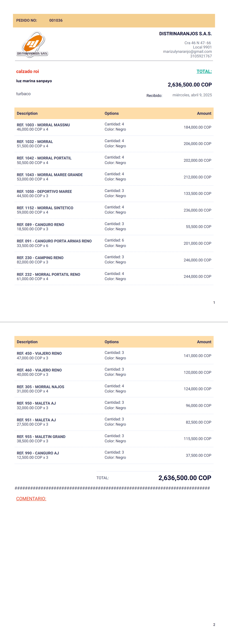Click REF. 091 - CANGURO PORTA ARMAS RENO
The height and width of the screenshot is (644, 228).
click(x=54, y=241)
